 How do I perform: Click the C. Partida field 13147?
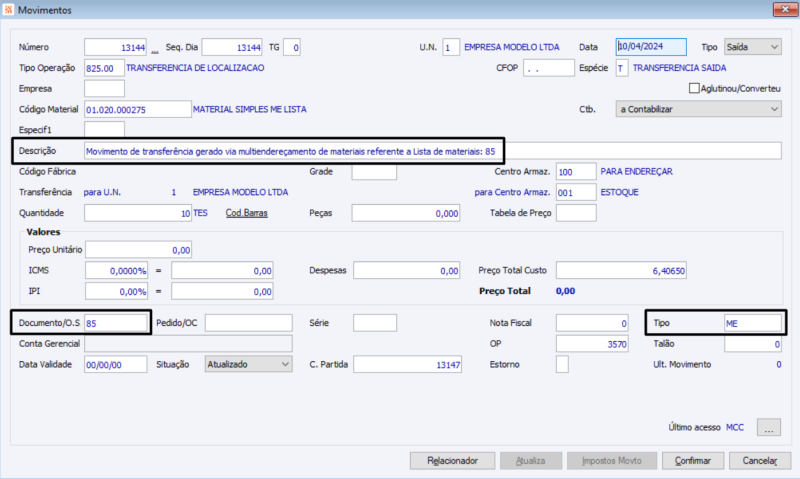[407, 364]
